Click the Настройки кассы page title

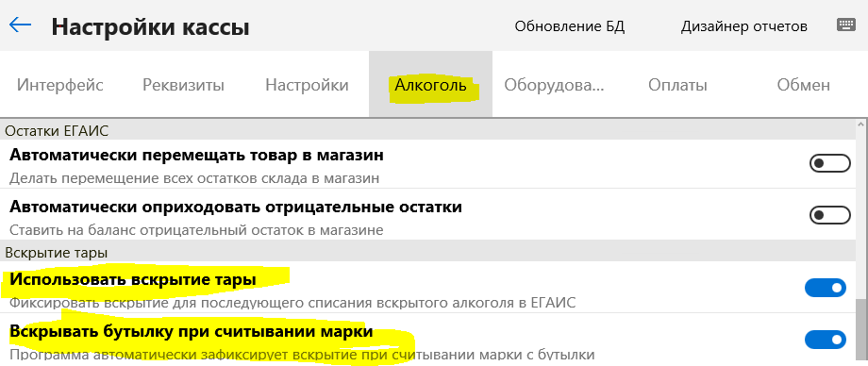[x=151, y=27]
